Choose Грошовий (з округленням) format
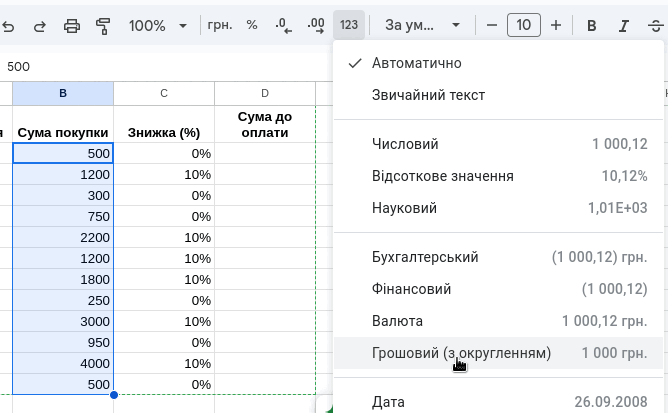The width and height of the screenshot is (668, 413). (498, 353)
